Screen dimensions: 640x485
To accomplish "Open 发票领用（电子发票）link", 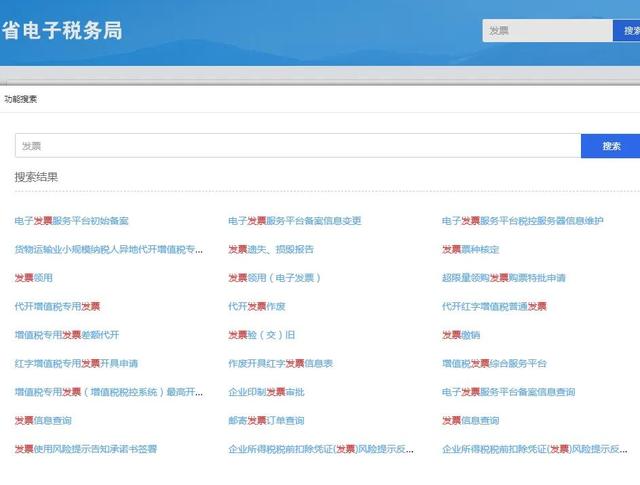I will 275,277.
